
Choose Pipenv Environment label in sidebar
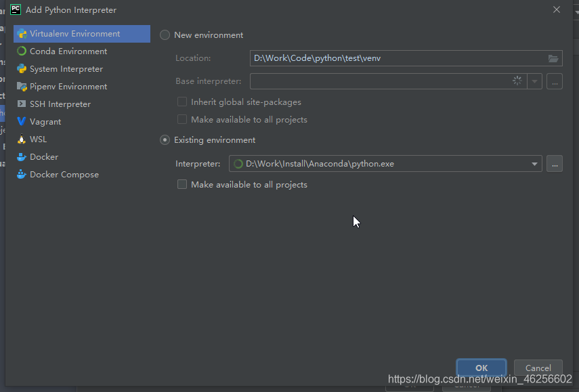click(x=68, y=87)
